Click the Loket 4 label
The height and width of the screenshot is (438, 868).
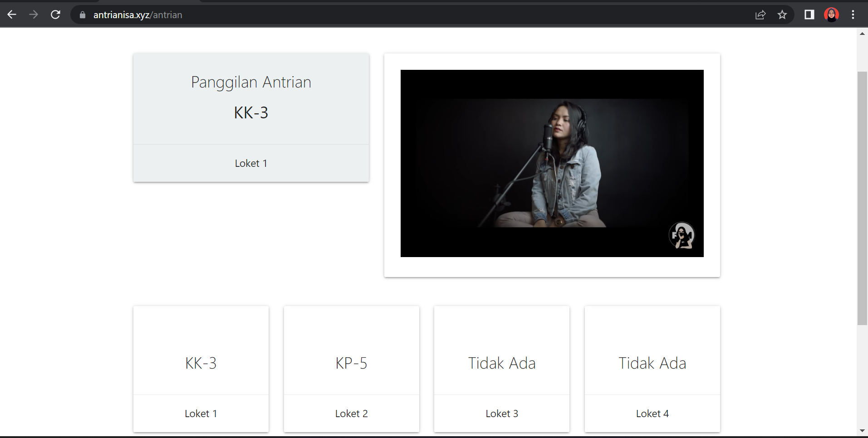point(652,414)
